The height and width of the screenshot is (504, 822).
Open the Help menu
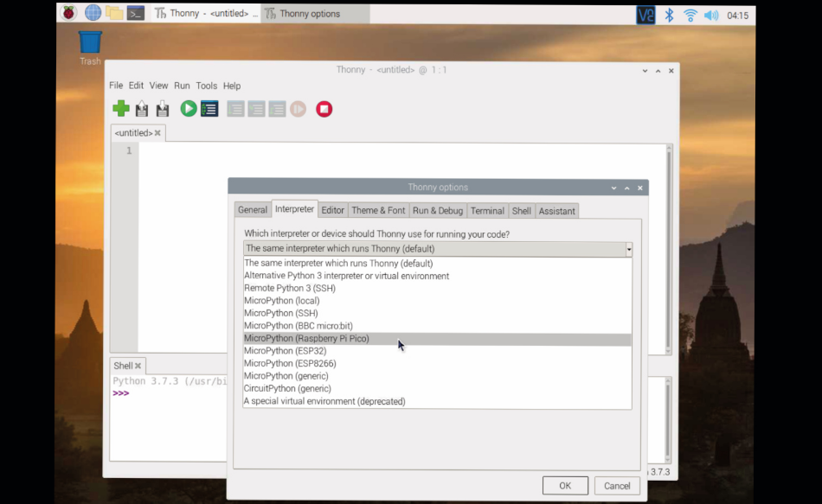(x=232, y=86)
